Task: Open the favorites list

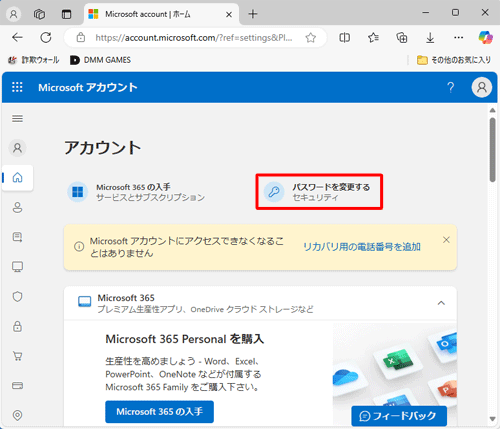Action: 373,38
